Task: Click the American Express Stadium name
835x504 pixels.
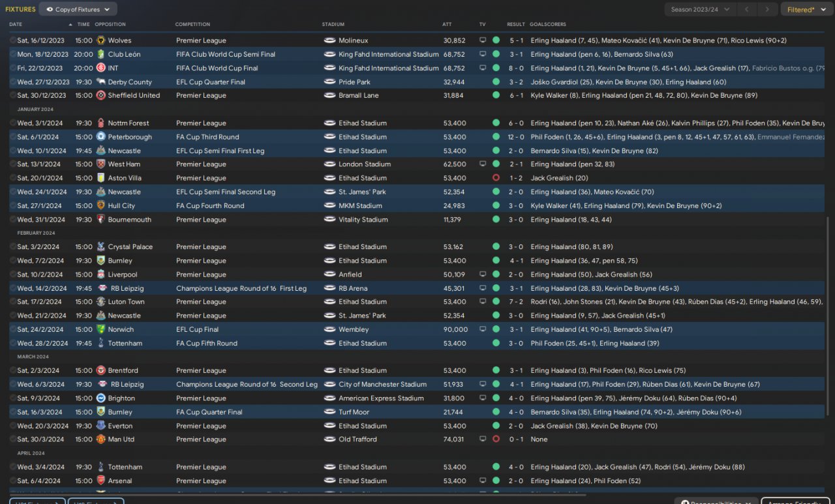Action: point(381,398)
